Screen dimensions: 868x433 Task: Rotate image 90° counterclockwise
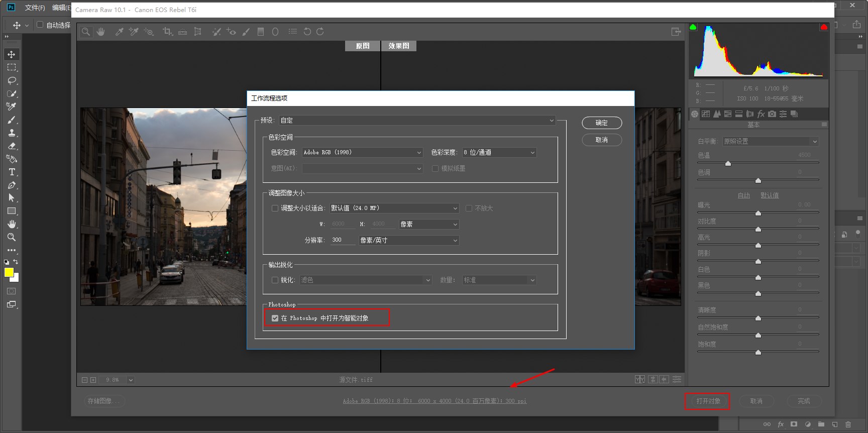(307, 32)
